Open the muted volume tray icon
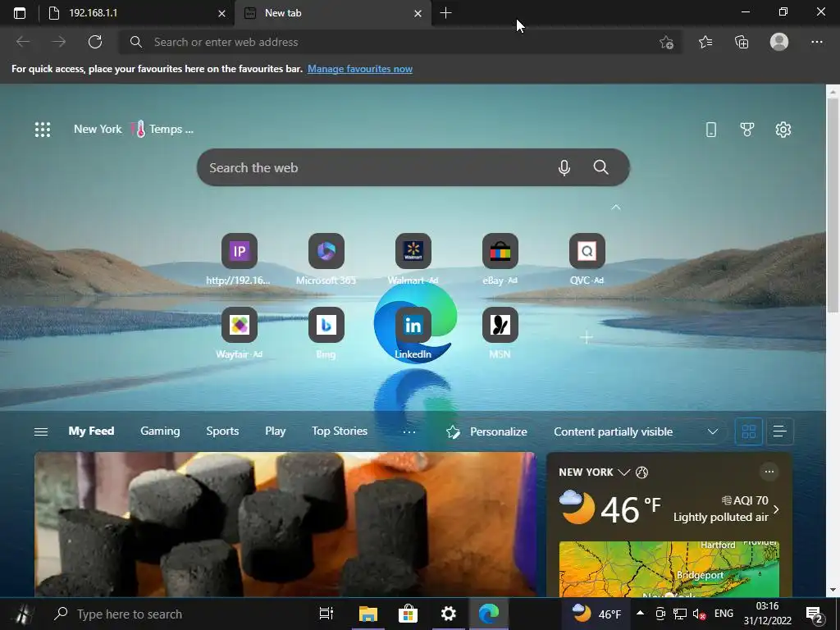This screenshot has height=630, width=840. [x=699, y=614]
